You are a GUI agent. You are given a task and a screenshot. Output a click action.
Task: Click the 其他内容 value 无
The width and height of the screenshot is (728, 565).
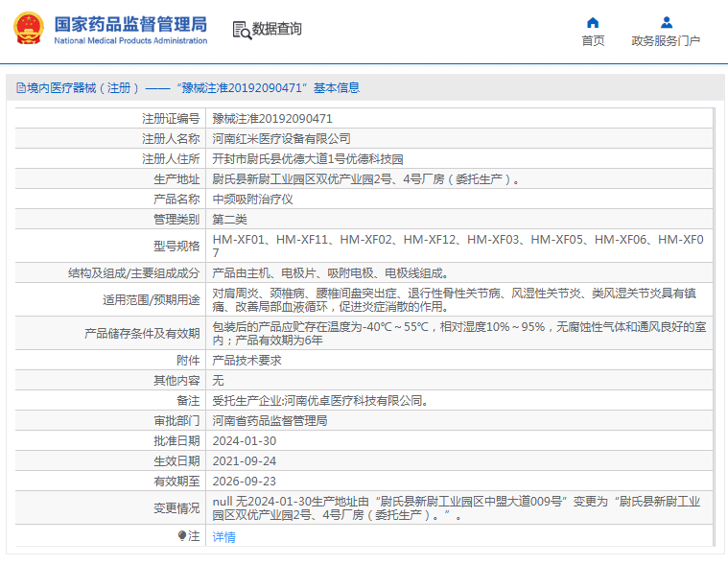pos(219,381)
